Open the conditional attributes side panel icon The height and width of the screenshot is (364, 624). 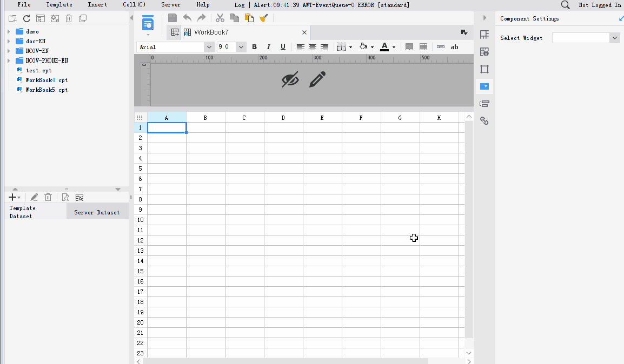tap(484, 104)
